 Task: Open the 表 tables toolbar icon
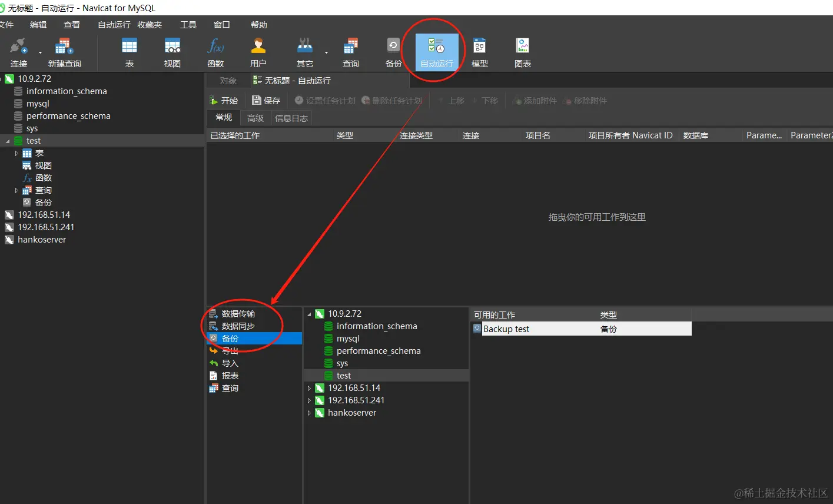[x=129, y=52]
